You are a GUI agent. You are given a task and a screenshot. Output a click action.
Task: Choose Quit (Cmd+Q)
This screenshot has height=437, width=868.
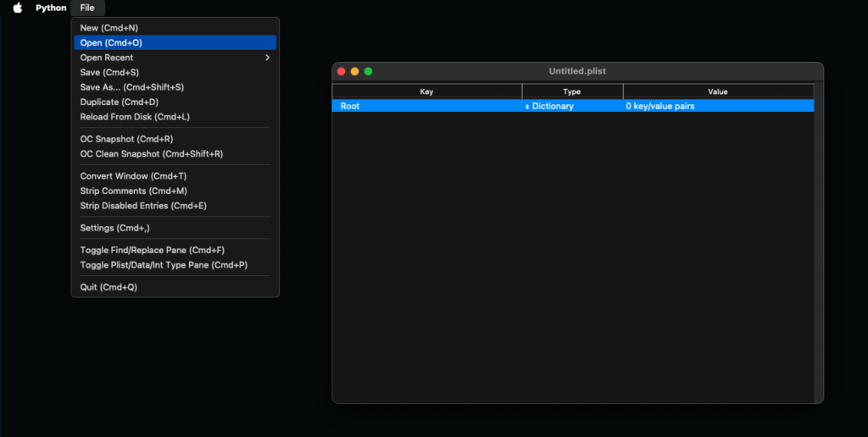pos(175,288)
